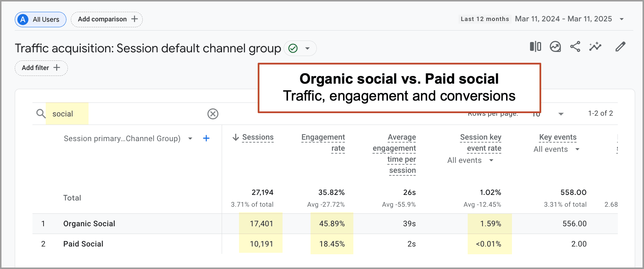644x269 pixels.
Task: Click the 1.59% key event rate value
Action: point(491,224)
